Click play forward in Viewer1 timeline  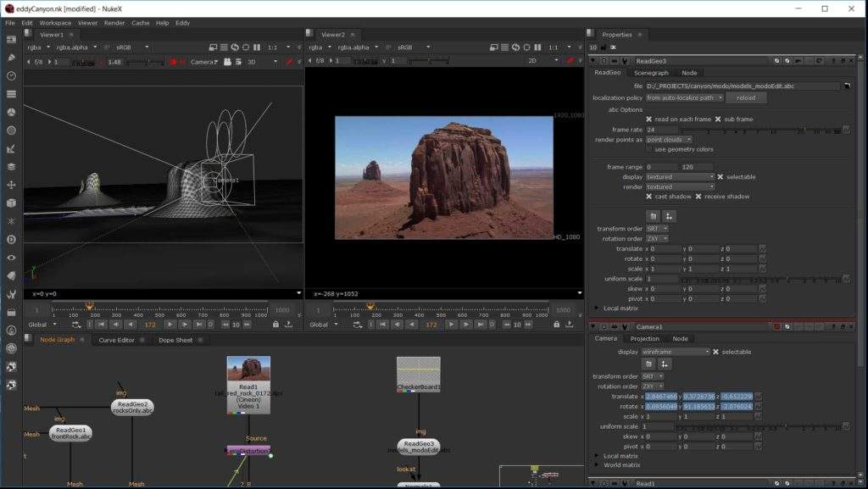coord(170,325)
